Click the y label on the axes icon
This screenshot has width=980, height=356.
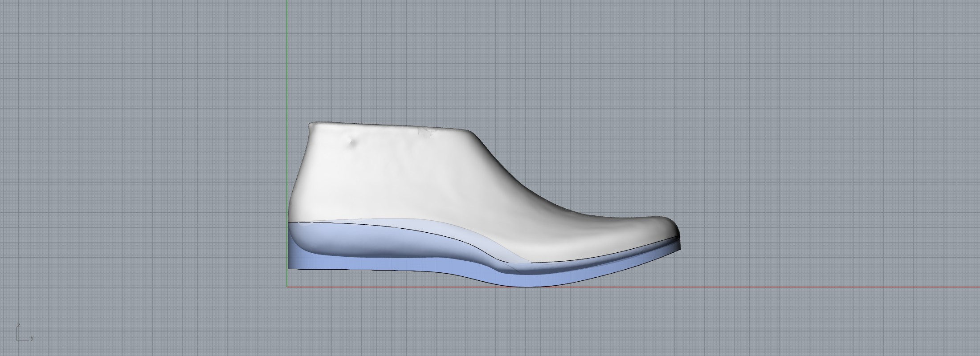pyautogui.click(x=32, y=338)
